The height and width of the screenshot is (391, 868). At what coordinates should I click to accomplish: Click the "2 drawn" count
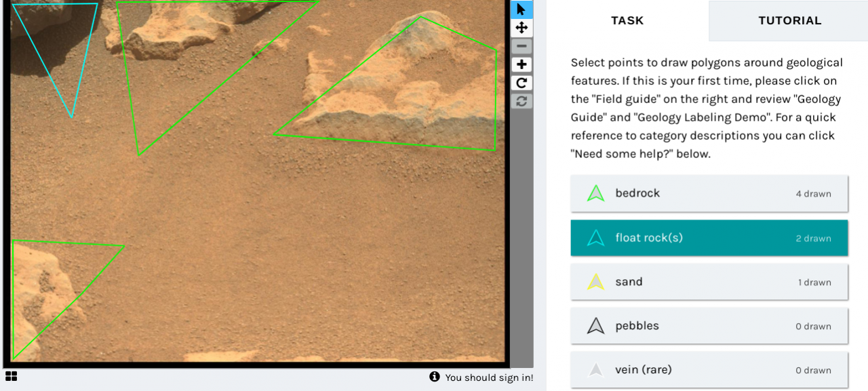coord(813,239)
